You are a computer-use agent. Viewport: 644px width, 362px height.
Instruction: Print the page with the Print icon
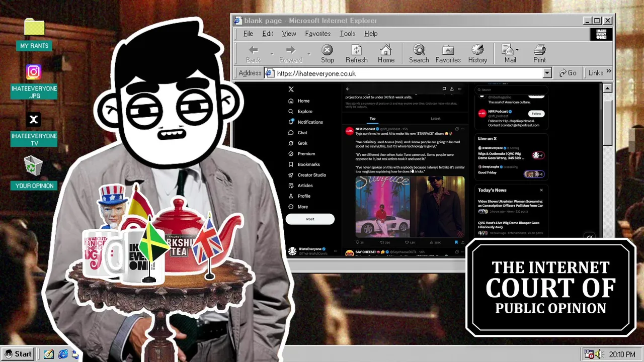pyautogui.click(x=539, y=54)
